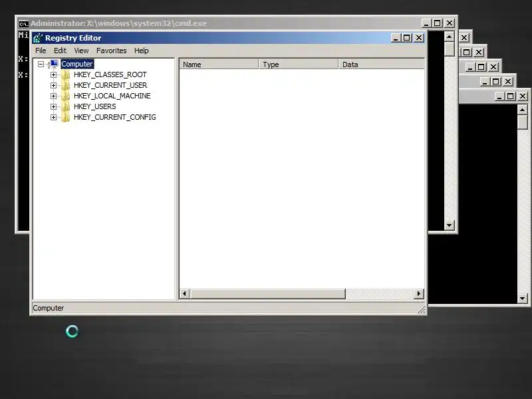The height and width of the screenshot is (399, 532).
Task: Click the horizontal scrollbar thumb in Registry Editor
Action: (x=267, y=294)
